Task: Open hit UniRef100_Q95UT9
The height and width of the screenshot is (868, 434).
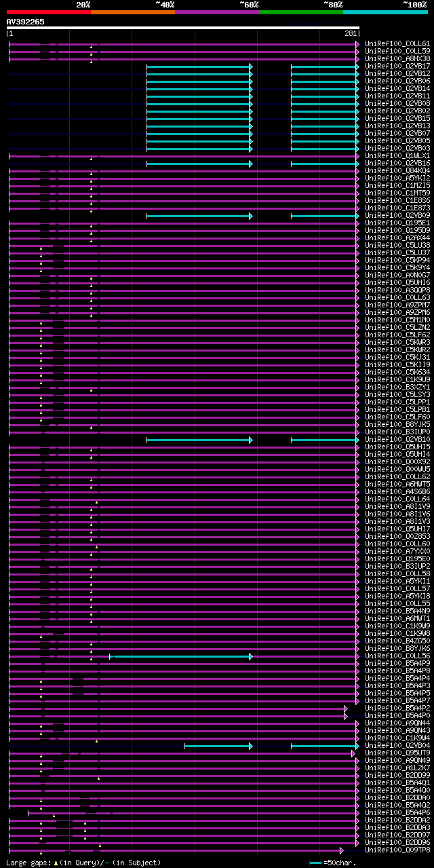Action: 397,753
